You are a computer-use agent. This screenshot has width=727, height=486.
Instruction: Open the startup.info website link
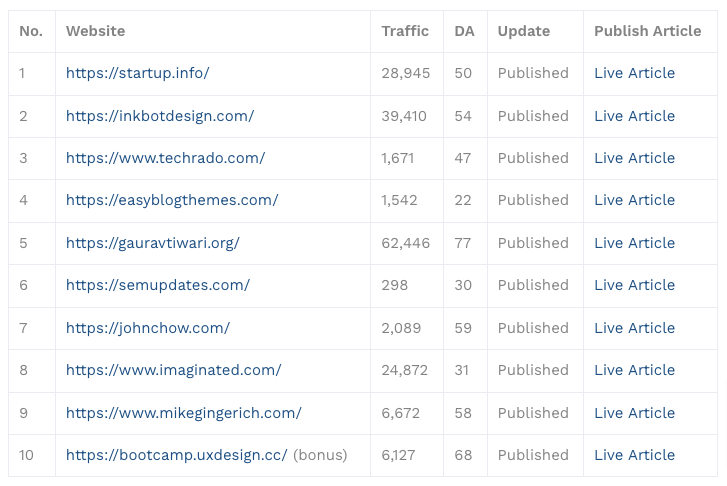tap(138, 73)
